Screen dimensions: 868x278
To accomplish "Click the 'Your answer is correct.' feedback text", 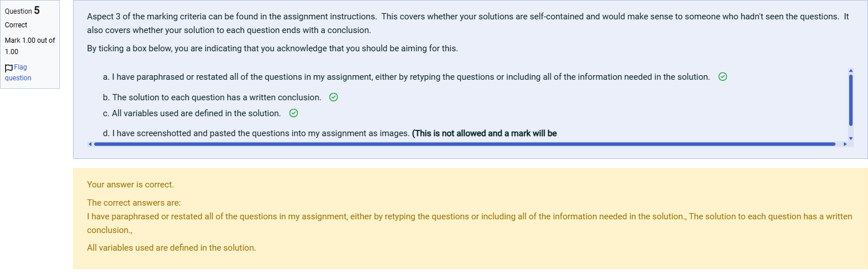I will (x=130, y=185).
